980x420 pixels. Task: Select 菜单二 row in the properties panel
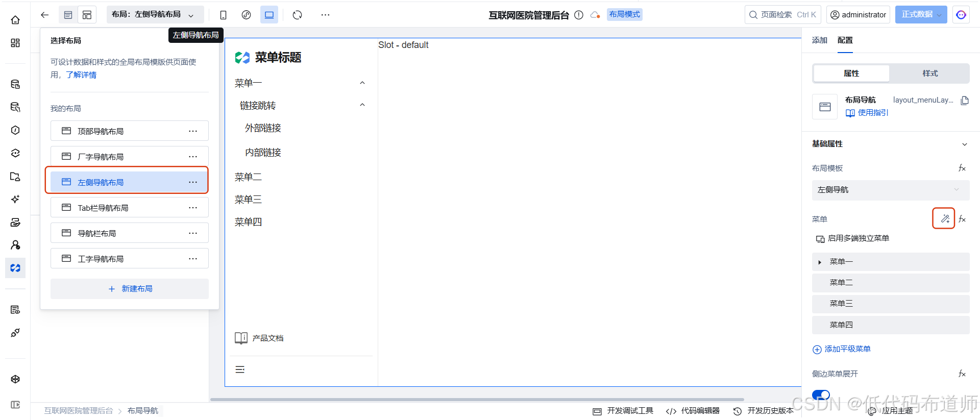coord(891,283)
